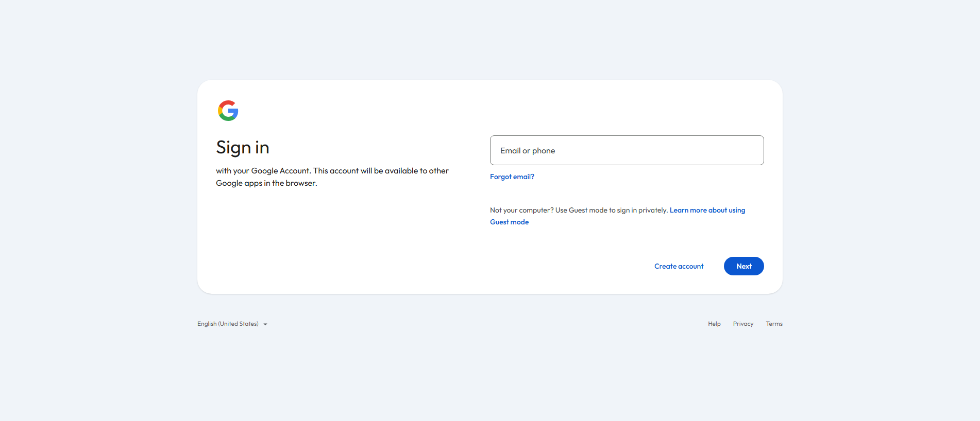Click the Sign in heading
Image resolution: width=980 pixels, height=421 pixels.
coord(243,148)
